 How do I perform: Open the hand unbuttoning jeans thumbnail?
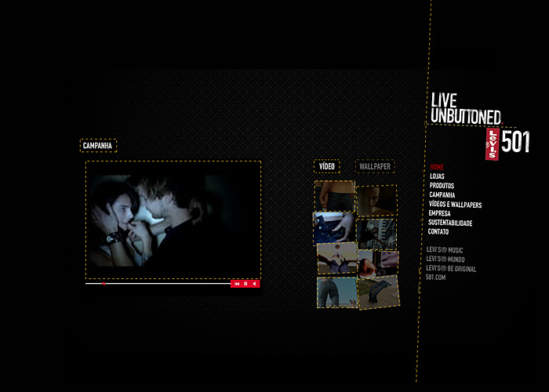(x=333, y=228)
